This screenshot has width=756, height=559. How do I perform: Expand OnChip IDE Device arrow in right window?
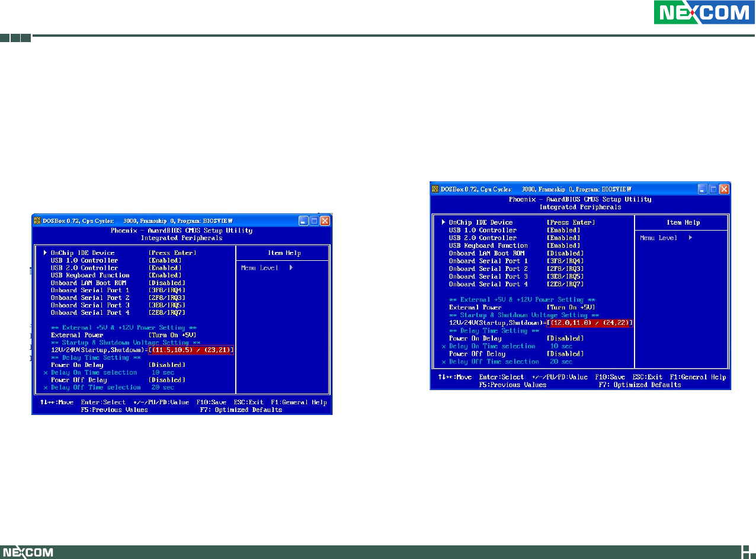point(443,222)
